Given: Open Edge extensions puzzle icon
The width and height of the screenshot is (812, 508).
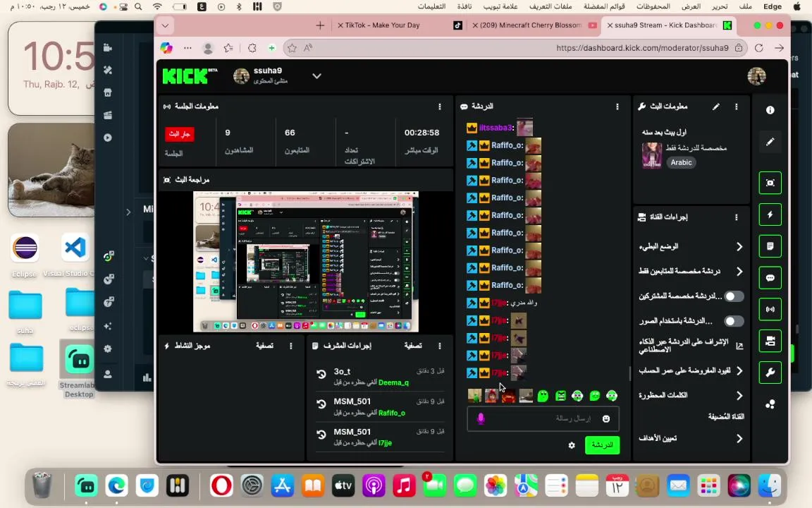Looking at the screenshot, I should tap(252, 48).
